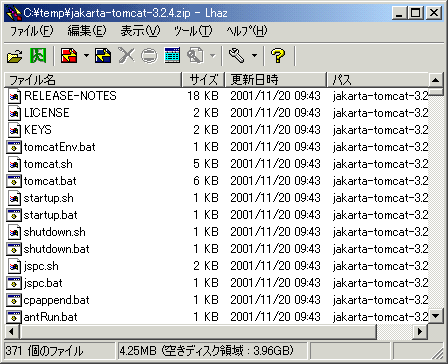The image size is (448, 364).
Task: Click the 18 KB size cell
Action: [203, 96]
